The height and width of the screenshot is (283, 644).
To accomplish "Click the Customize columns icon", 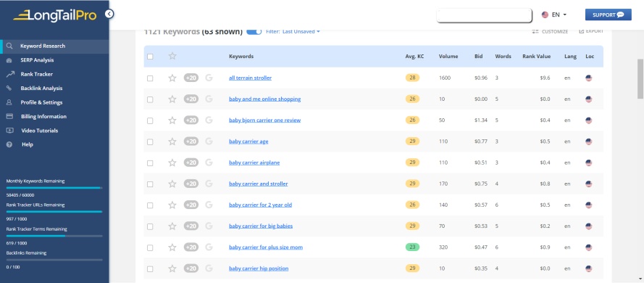I will click(535, 31).
